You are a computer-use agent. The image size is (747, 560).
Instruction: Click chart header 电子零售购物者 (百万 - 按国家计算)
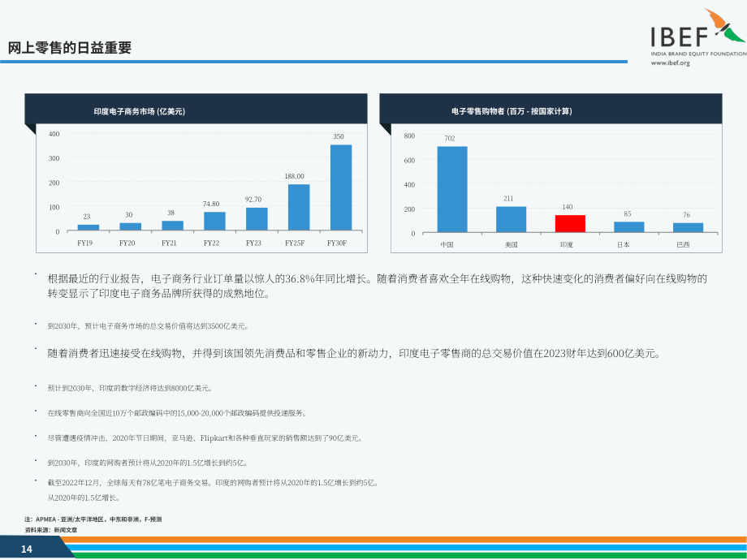(512, 111)
